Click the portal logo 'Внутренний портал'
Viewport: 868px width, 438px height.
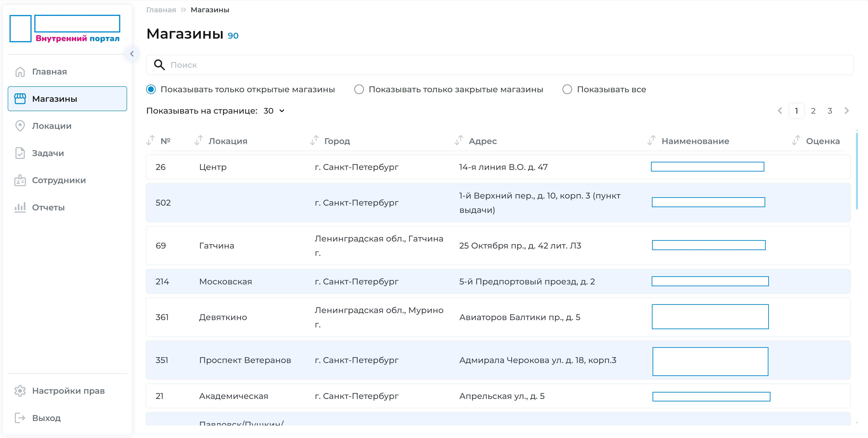coord(65,29)
